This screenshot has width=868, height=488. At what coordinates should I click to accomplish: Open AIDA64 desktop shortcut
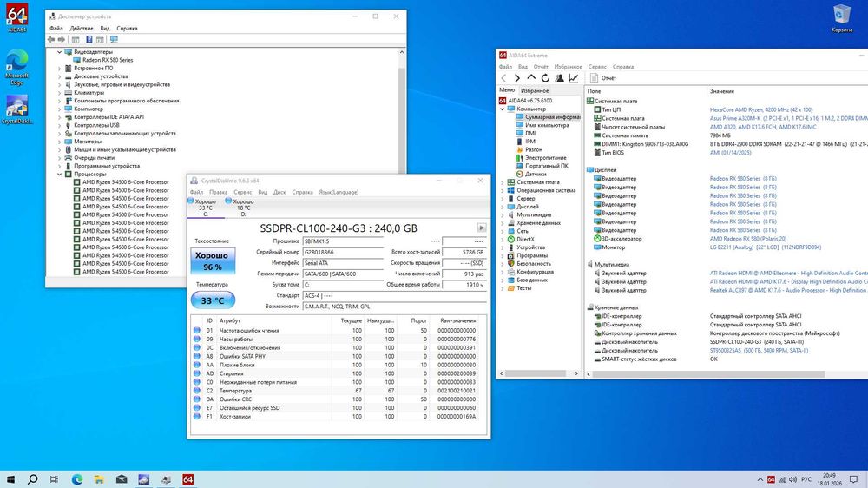pos(16,17)
